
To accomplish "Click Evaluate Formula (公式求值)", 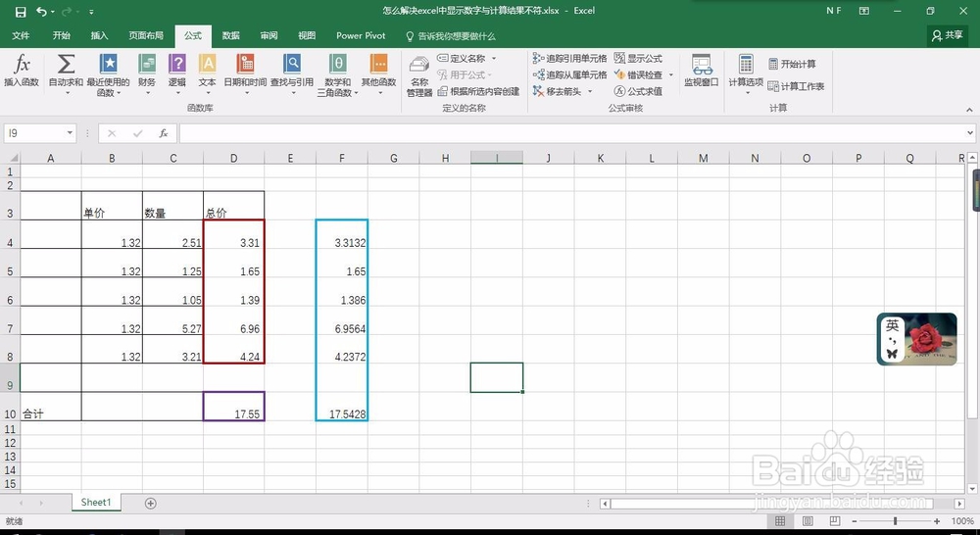I will coord(638,91).
